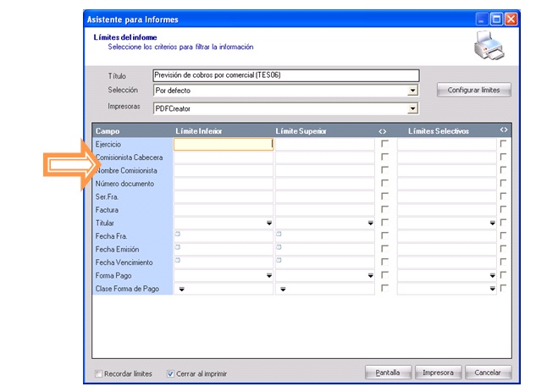Screen dimensions: 536x392
Task: Expand the Selección dropdown showing Por defecto
Action: pos(412,91)
